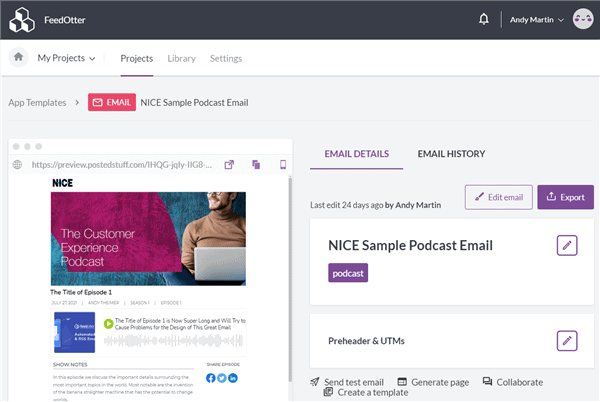Click Facebook share icon in preview
Image resolution: width=600 pixels, height=402 pixels.
[210, 378]
